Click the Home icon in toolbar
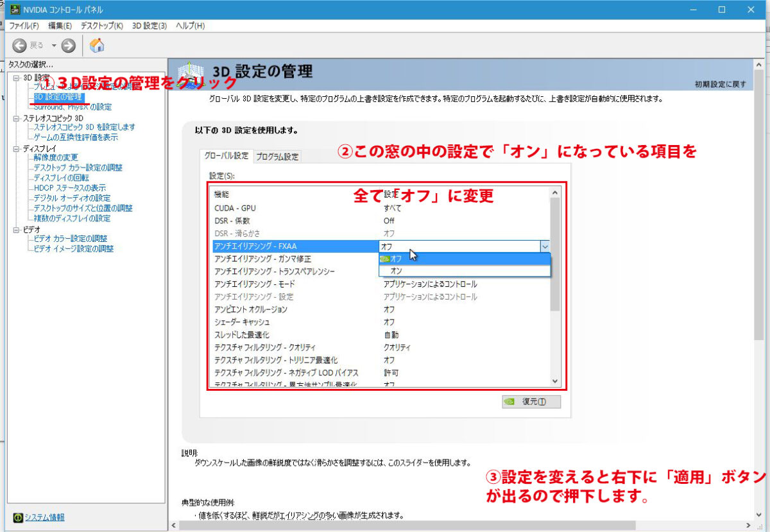Image resolution: width=770 pixels, height=532 pixels. click(97, 45)
